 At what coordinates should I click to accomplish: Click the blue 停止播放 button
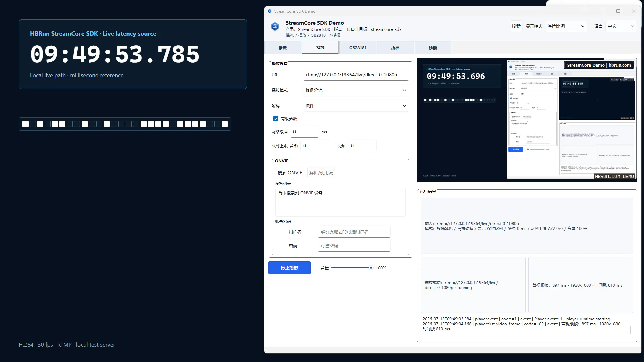(289, 268)
